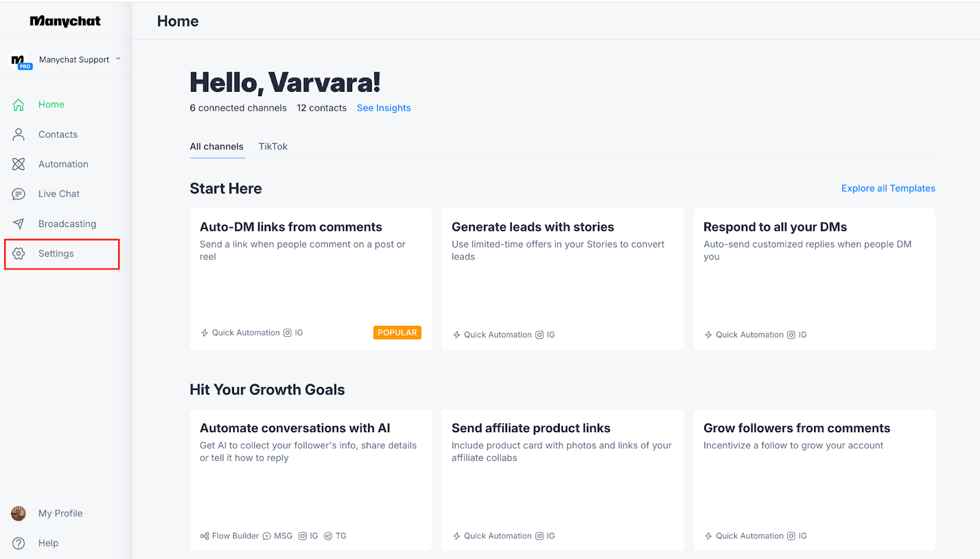Viewport: 980px width, 559px height.
Task: Click the My Profile avatar picture
Action: tap(18, 514)
